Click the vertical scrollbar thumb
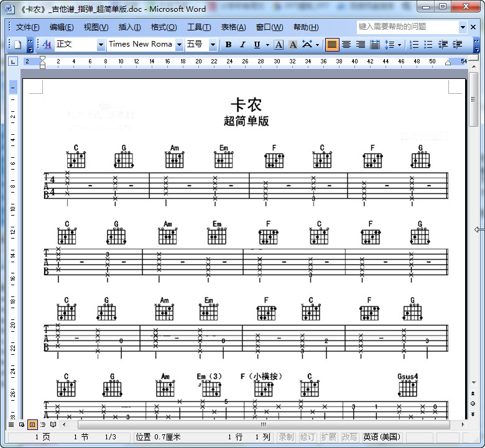Image resolution: width=485 pixels, height=448 pixels. pyautogui.click(x=473, y=99)
